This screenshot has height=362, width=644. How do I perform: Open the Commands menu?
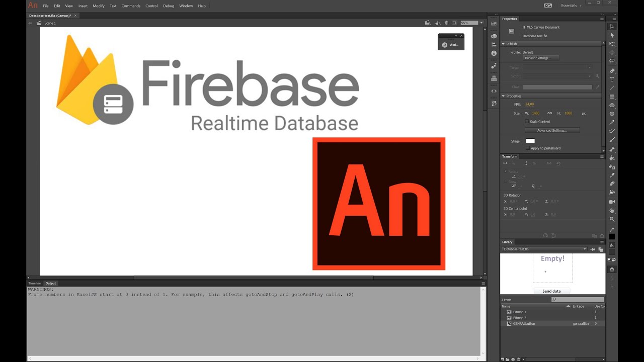pos(131,6)
